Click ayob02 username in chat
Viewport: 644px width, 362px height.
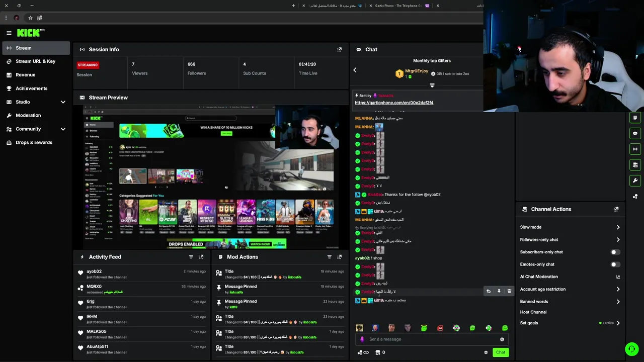click(x=363, y=258)
